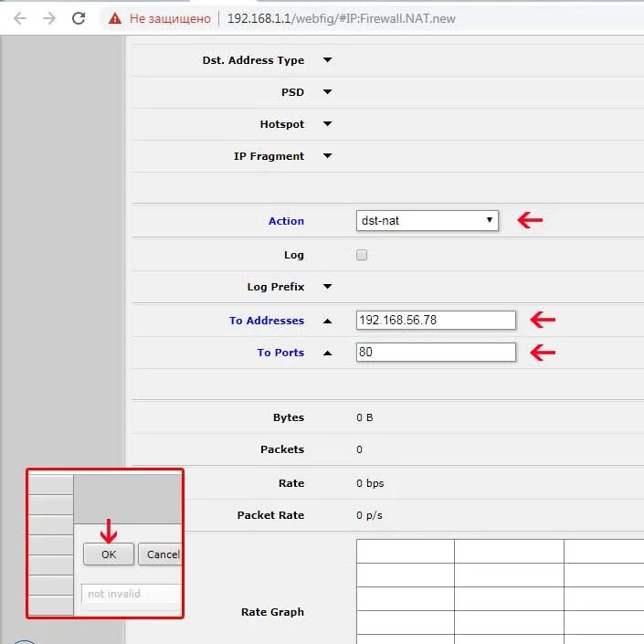The height and width of the screenshot is (644, 644).
Task: Expand the IP Fragment option
Action: [327, 156]
